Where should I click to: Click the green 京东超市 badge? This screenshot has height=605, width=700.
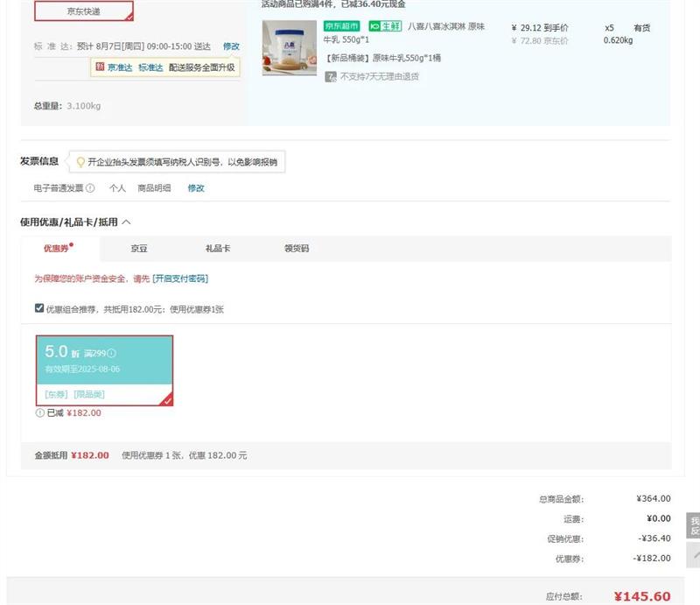[x=341, y=26]
